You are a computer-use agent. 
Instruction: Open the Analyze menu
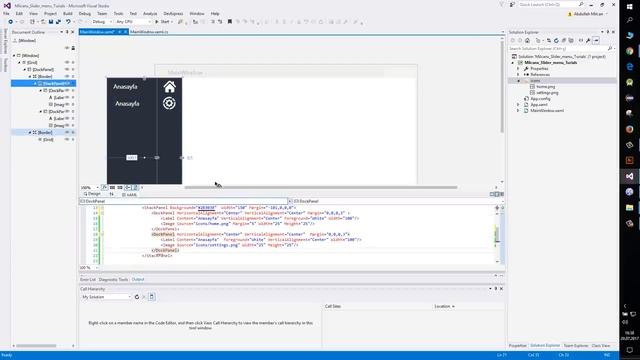tap(150, 13)
